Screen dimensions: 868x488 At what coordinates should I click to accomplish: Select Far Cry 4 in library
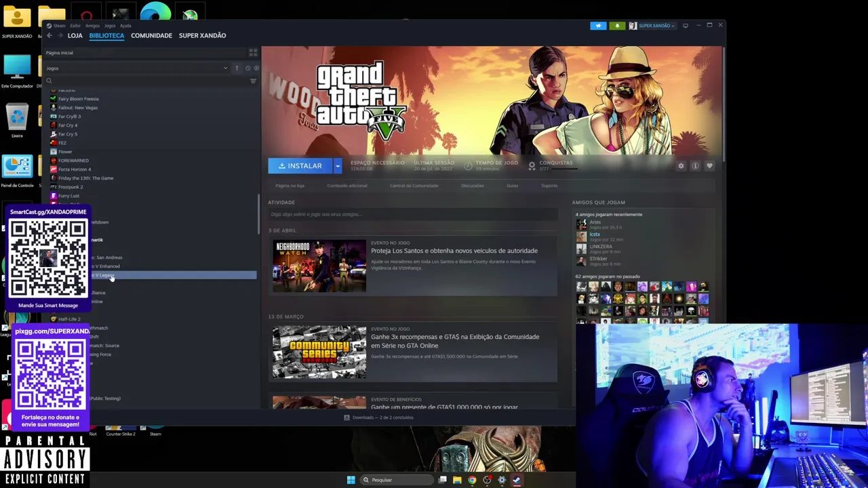(67, 125)
